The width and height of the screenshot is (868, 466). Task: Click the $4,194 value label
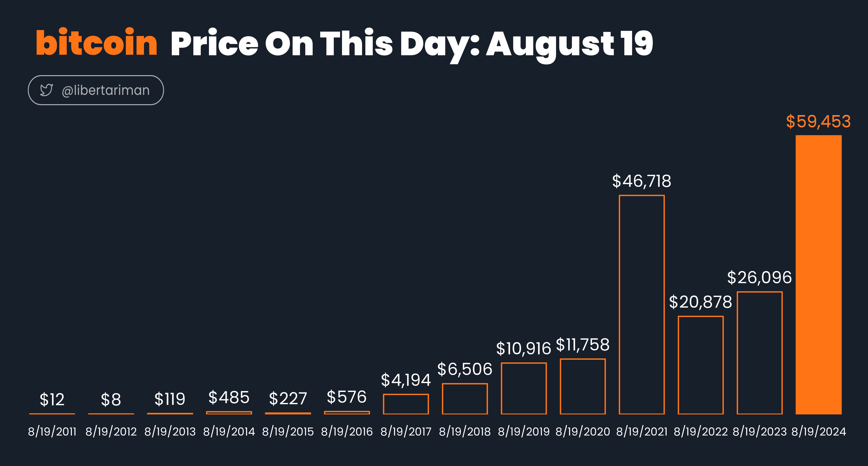tap(406, 380)
